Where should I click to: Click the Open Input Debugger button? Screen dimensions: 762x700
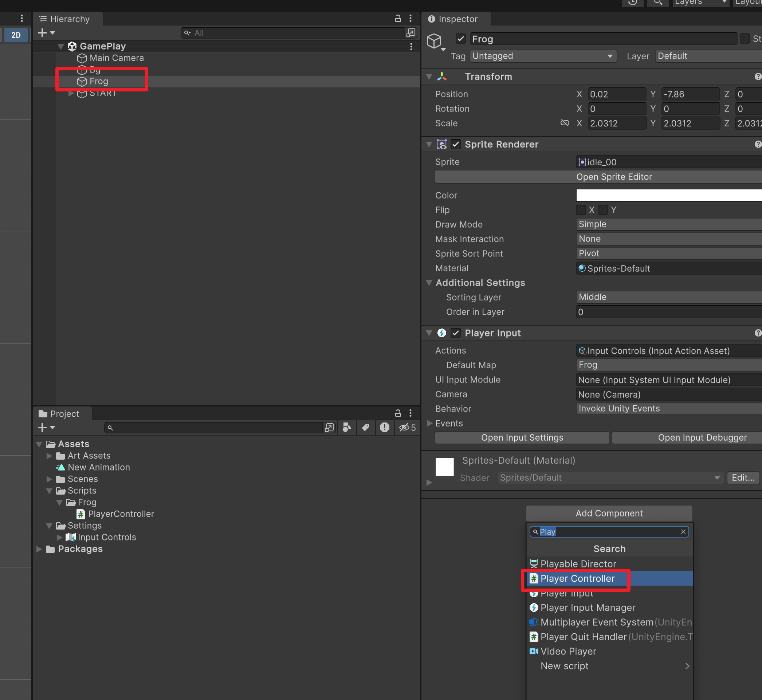click(x=687, y=437)
